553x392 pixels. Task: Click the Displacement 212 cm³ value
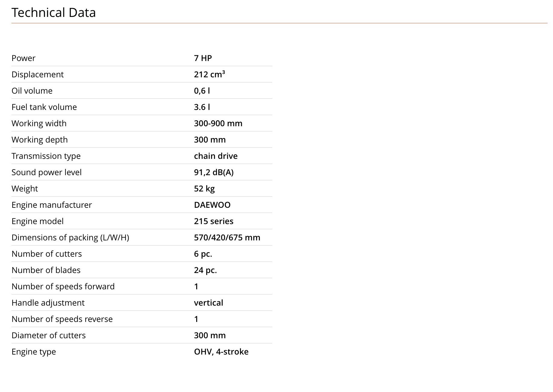[x=209, y=74]
